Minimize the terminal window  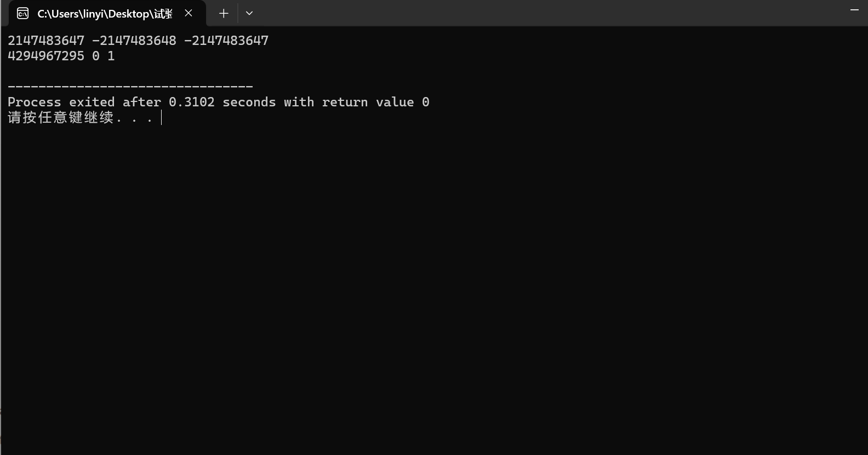pos(854,10)
